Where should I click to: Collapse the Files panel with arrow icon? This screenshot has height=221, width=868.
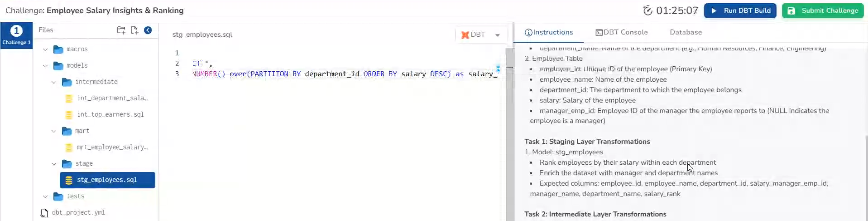148,30
